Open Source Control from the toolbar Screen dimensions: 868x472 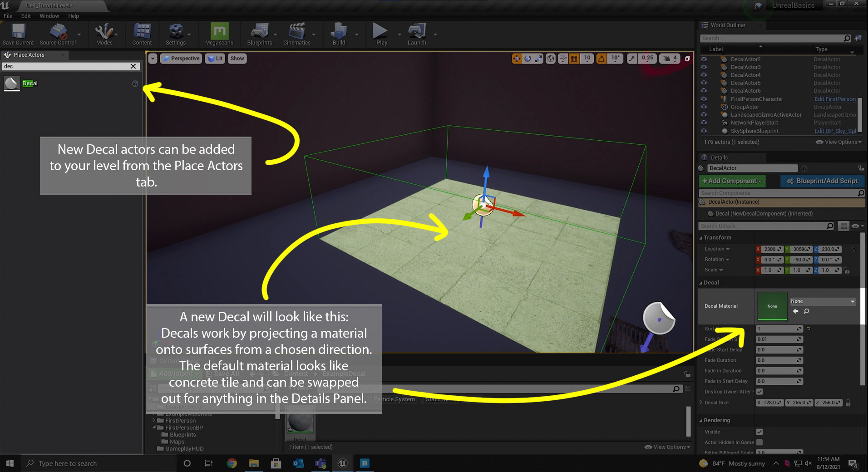(x=58, y=34)
